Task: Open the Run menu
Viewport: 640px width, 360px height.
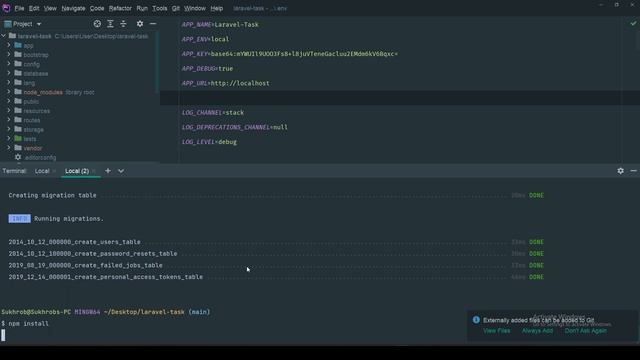Action: (142, 8)
